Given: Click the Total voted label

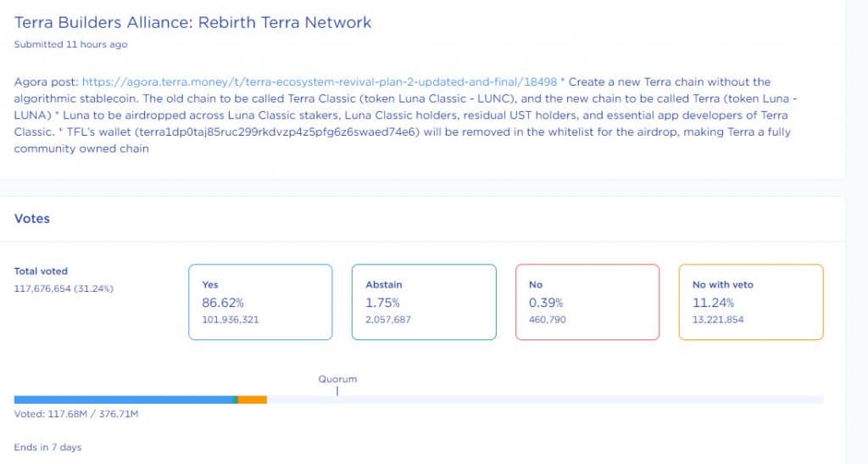Looking at the screenshot, I should coord(41,271).
